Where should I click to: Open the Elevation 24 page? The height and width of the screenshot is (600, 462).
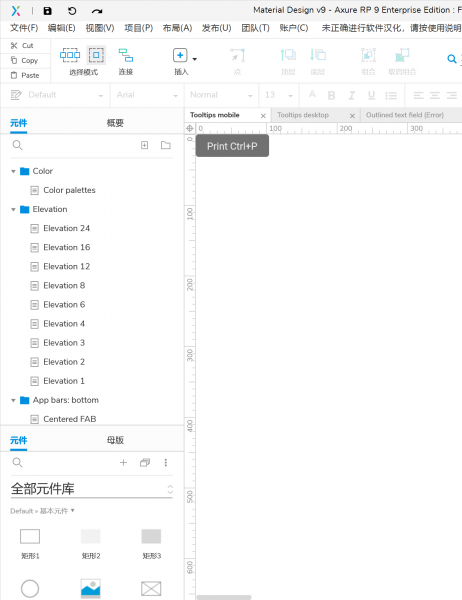point(67,228)
